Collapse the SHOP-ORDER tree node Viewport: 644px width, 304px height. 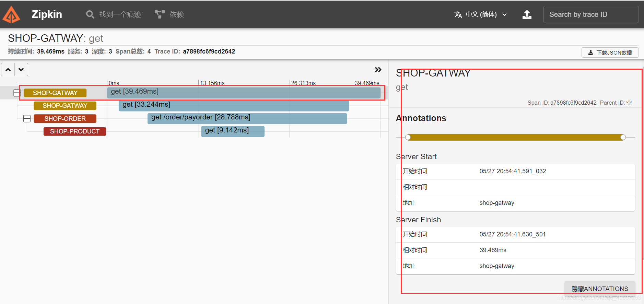pos(27,119)
